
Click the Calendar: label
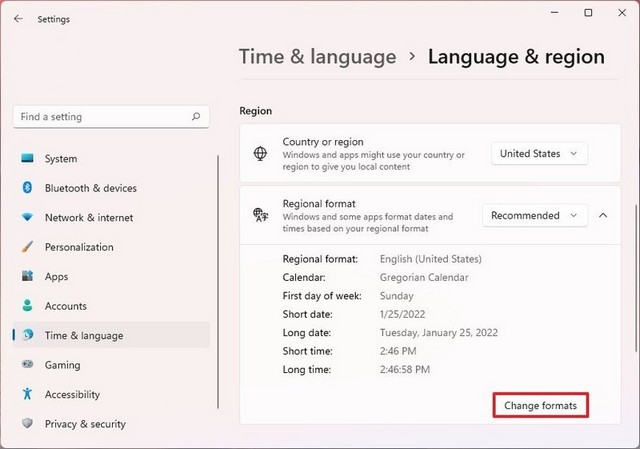pyautogui.click(x=304, y=277)
